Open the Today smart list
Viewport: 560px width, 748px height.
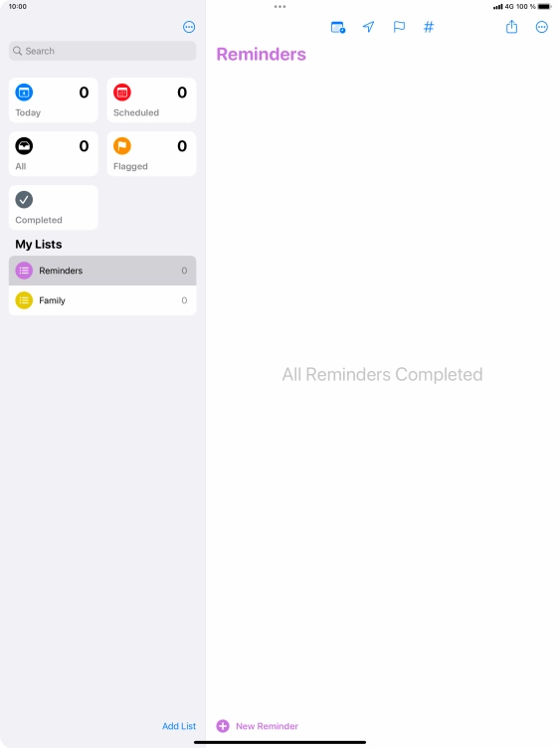point(54,100)
